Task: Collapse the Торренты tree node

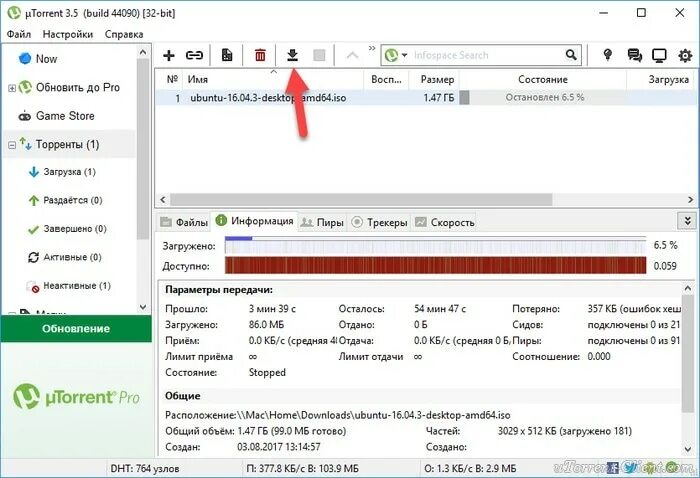Action: (12, 145)
